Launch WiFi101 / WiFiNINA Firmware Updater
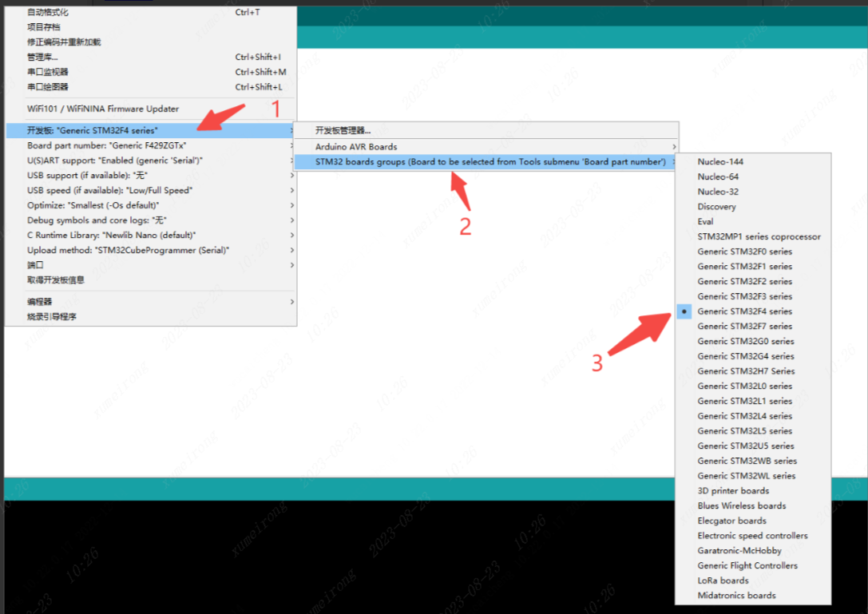 pyautogui.click(x=151, y=109)
